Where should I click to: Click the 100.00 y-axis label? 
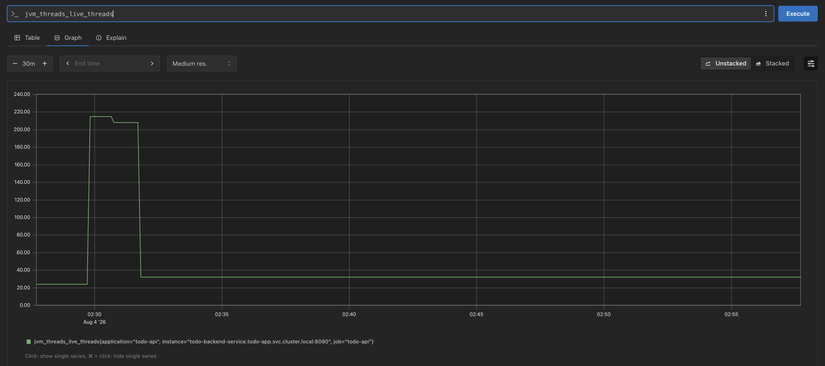pos(24,217)
